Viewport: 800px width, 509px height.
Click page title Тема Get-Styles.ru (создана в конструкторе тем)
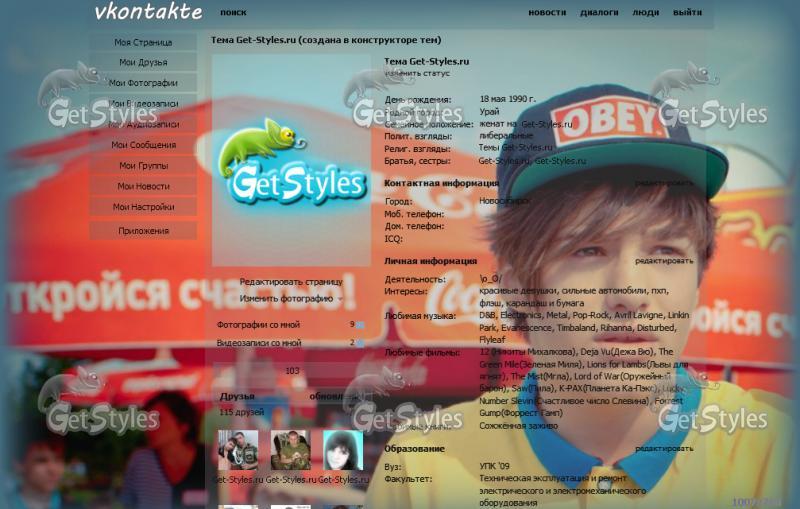click(x=326, y=40)
